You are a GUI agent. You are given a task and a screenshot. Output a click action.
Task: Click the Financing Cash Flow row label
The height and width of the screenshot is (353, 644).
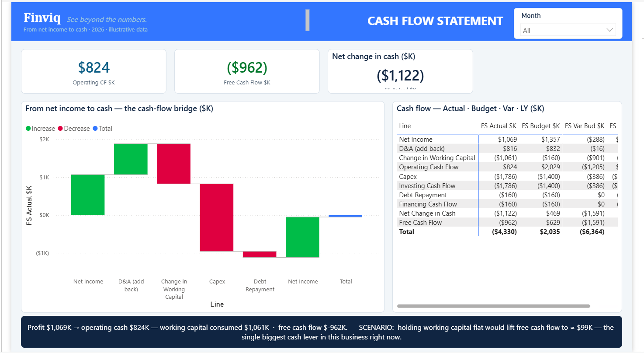click(428, 204)
